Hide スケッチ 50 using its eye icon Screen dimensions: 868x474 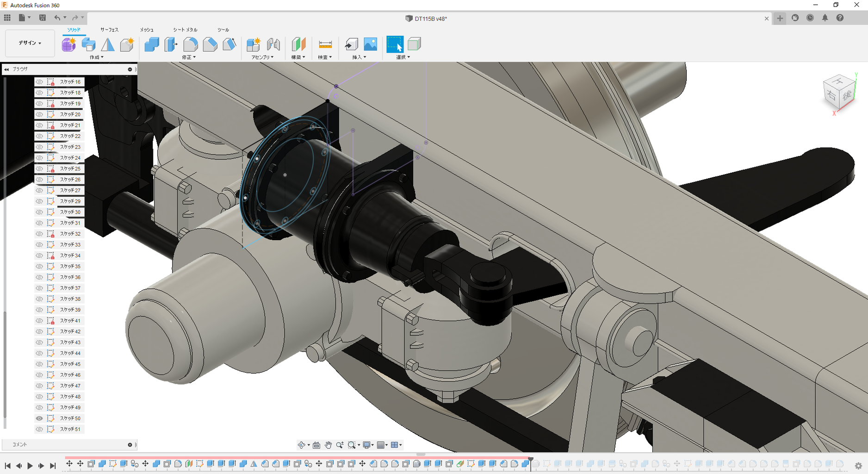click(39, 418)
